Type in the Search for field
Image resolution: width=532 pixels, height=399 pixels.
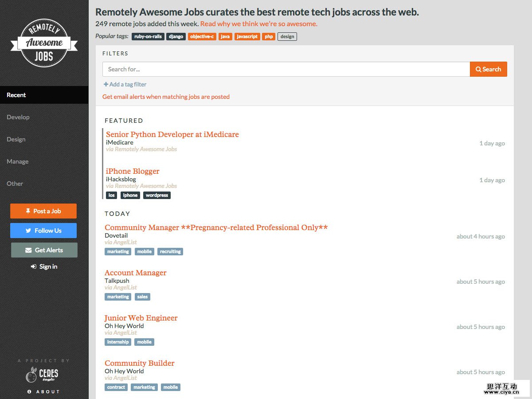pyautogui.click(x=286, y=69)
